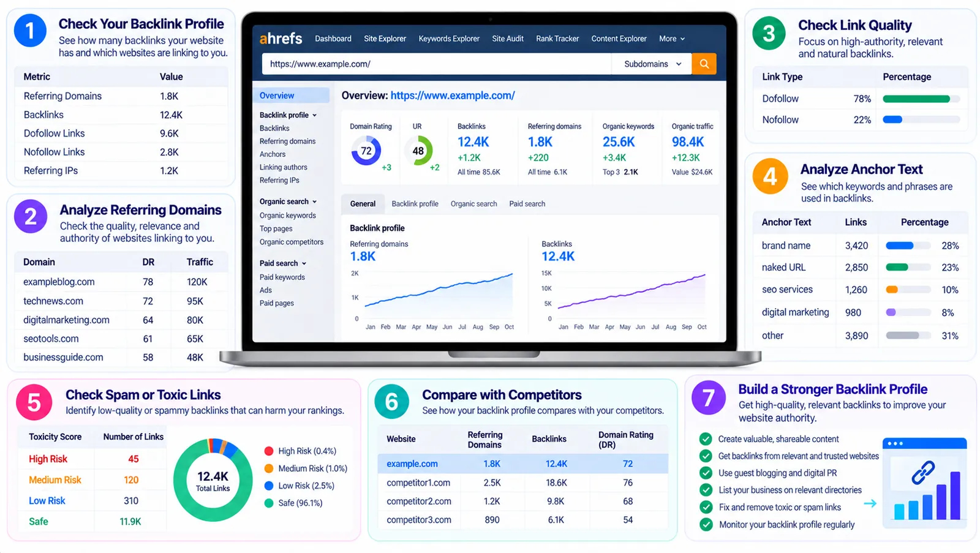Open Site Audit in the navigation
The height and width of the screenshot is (553, 980).
[x=508, y=39]
